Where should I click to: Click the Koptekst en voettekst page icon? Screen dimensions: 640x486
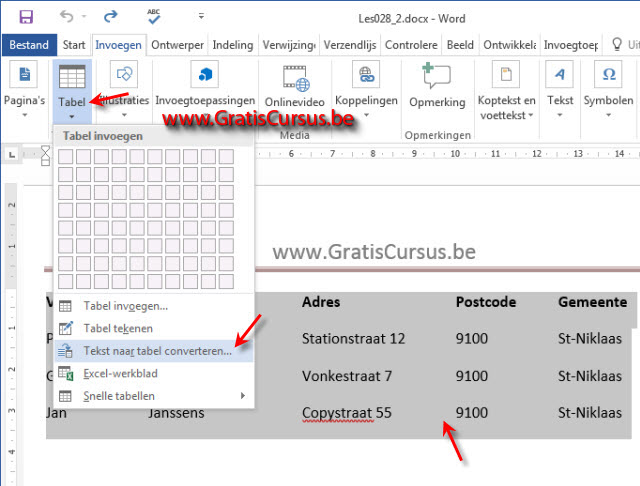(x=506, y=74)
